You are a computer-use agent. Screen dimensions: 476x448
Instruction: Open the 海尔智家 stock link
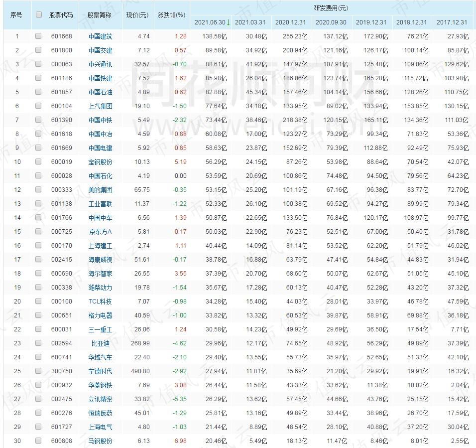click(100, 274)
